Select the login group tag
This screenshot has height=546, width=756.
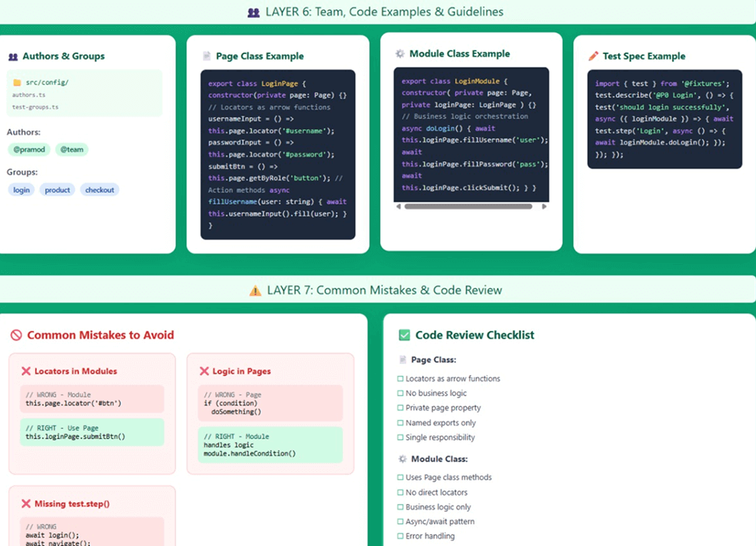(x=21, y=190)
